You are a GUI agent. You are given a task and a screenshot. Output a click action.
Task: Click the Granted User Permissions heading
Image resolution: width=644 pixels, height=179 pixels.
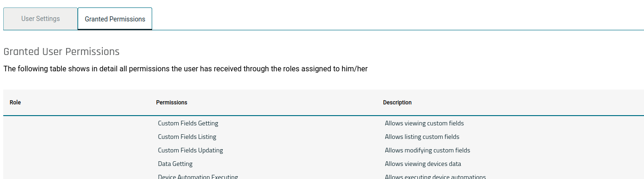61,52
